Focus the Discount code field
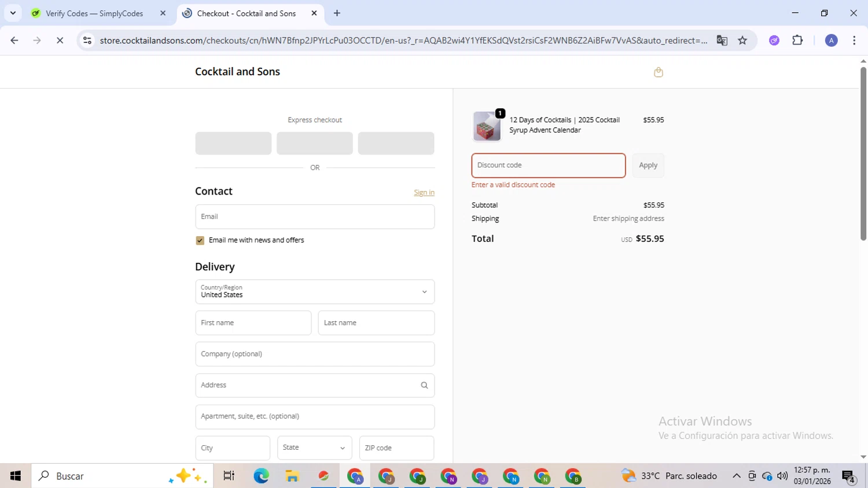868x488 pixels. (x=549, y=166)
